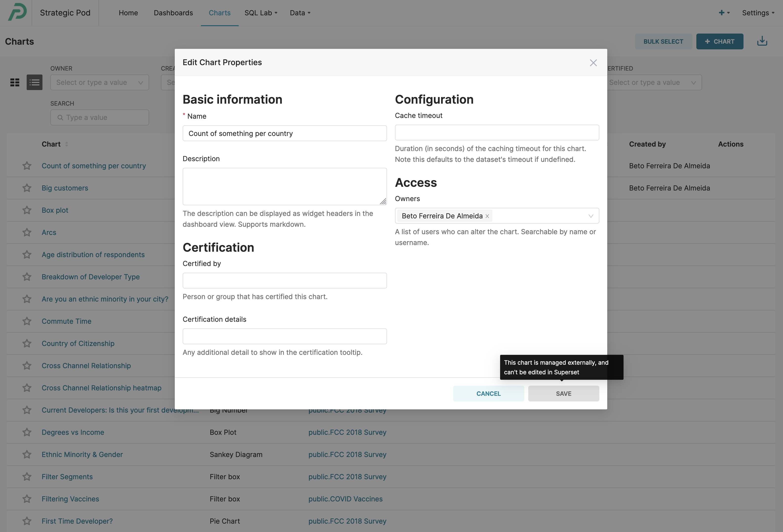Switch to card grid view
Image resolution: width=783 pixels, height=532 pixels.
[15, 82]
